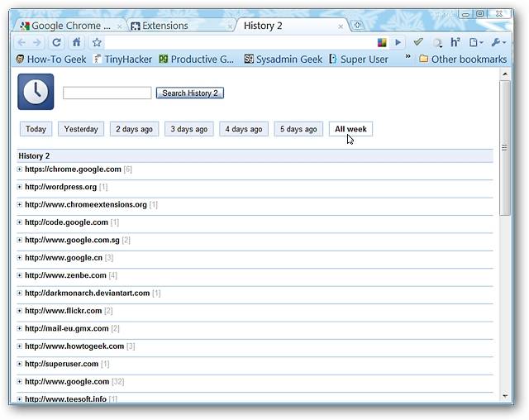
Task: Show more bookmarks with the chevron
Action: (407, 56)
